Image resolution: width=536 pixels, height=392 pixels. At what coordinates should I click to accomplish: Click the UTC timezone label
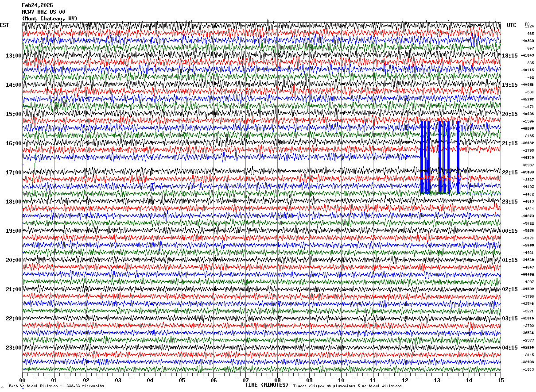pos(512,25)
